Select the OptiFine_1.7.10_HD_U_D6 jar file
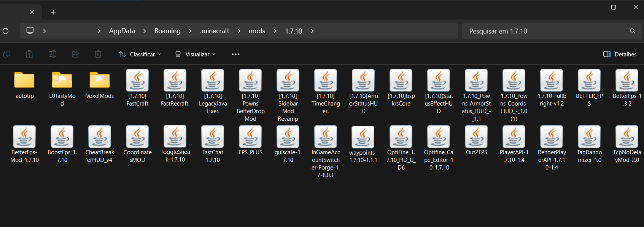Screen dimensions: 644x227 pos(401,149)
